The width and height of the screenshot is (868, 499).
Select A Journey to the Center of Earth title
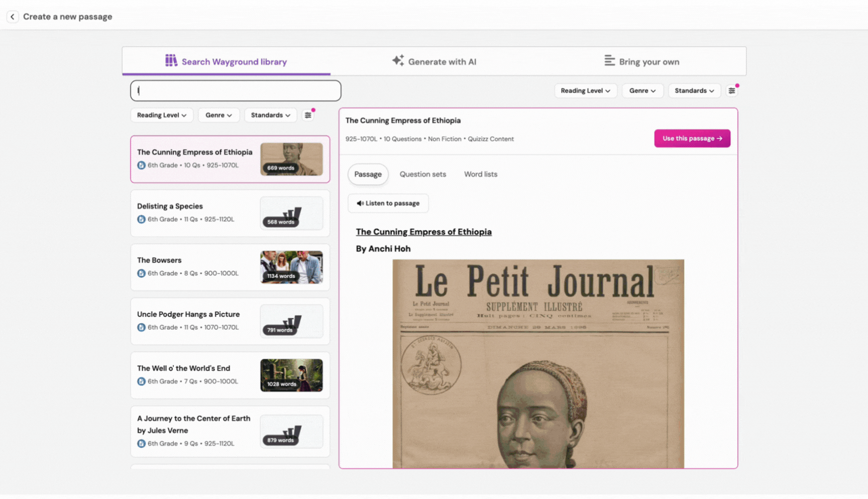[x=193, y=424]
